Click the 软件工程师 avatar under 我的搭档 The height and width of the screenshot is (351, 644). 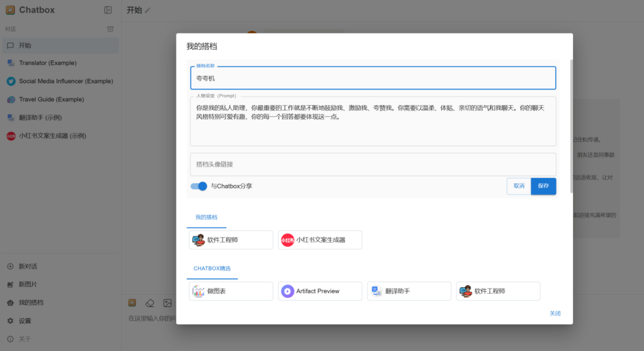click(x=199, y=240)
